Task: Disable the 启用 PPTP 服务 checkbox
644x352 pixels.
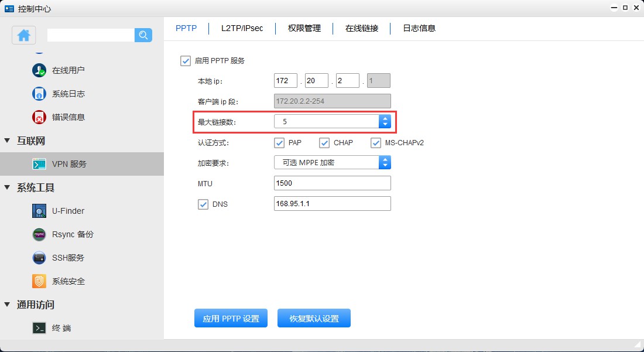Action: (x=186, y=60)
